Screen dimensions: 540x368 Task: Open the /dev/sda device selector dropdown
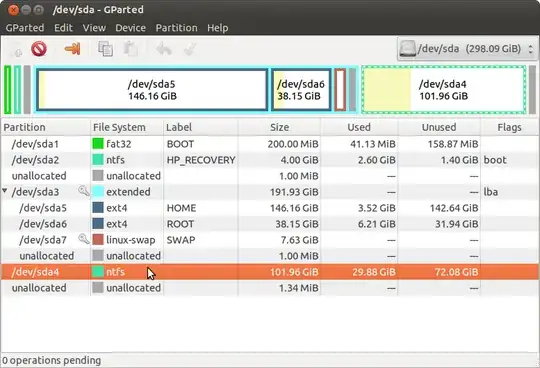pyautogui.click(x=468, y=49)
